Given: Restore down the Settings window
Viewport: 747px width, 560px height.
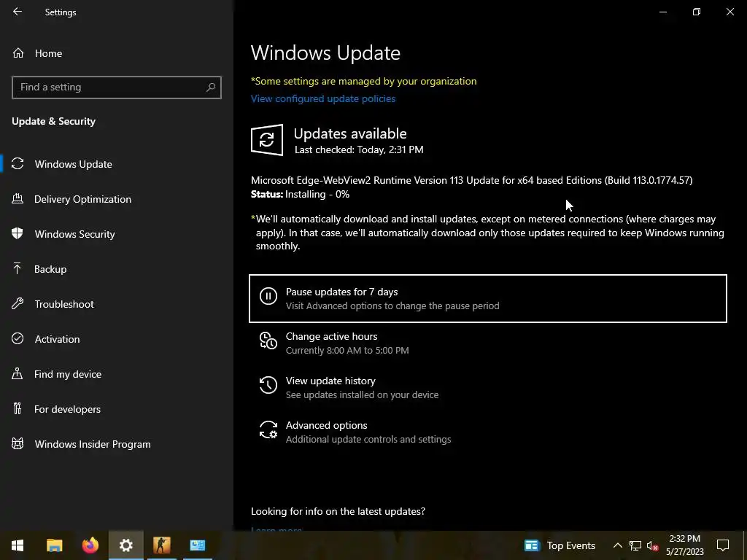Looking at the screenshot, I should pos(697,12).
